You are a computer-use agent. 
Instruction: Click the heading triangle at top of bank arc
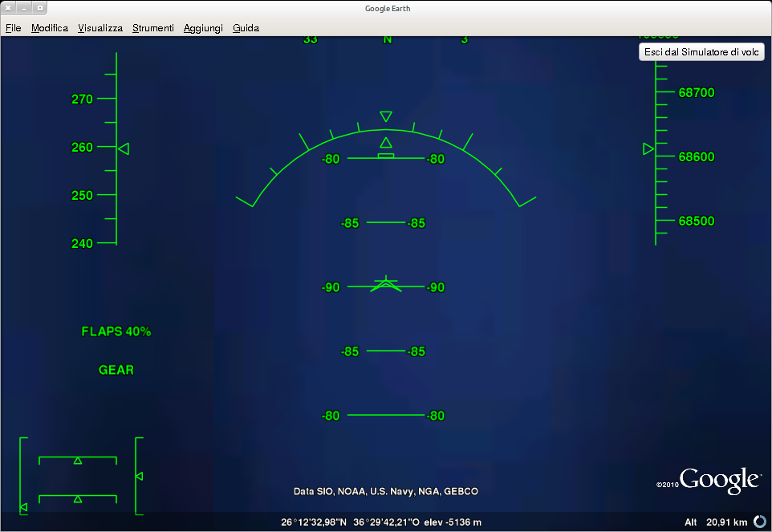(x=386, y=117)
